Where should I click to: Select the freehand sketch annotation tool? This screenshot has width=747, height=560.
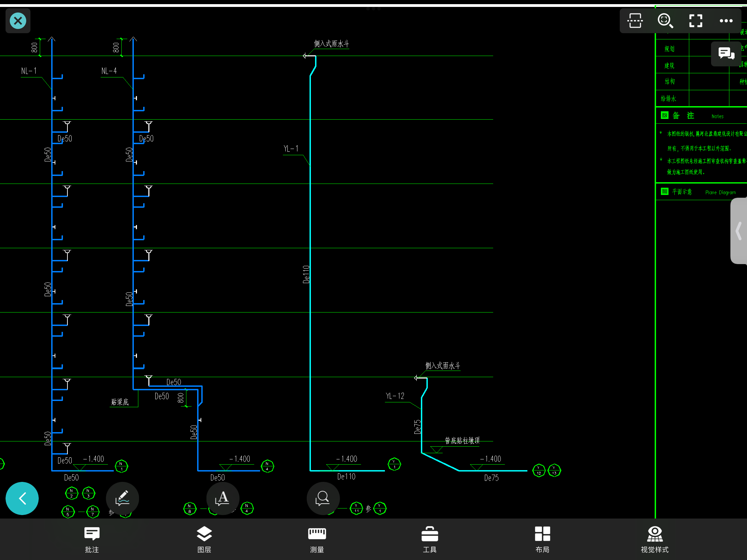point(122,498)
